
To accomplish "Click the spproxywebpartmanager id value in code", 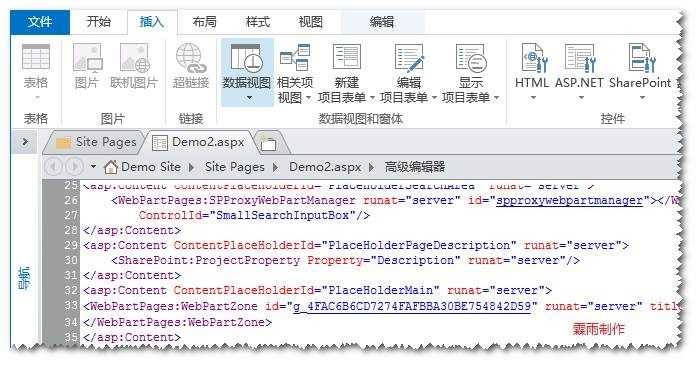I will click(569, 200).
